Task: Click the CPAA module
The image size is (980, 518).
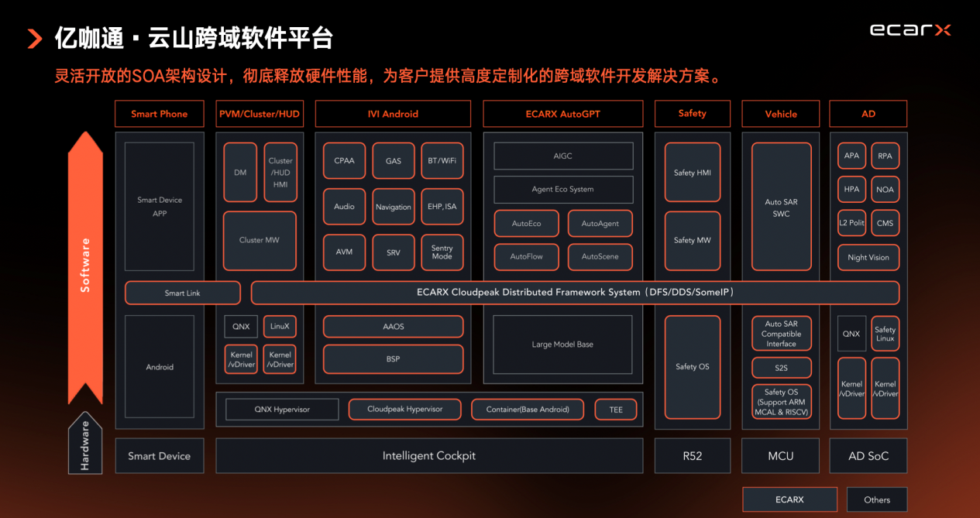Action: (344, 161)
